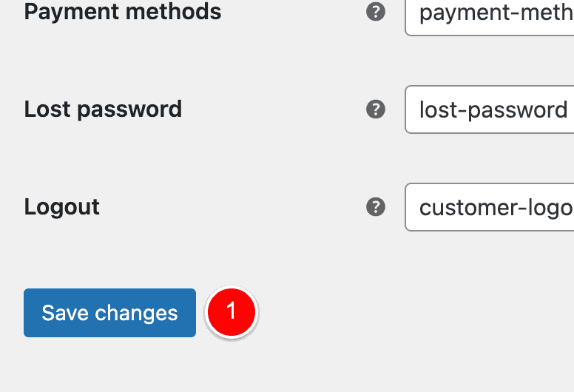Submit the form using the blue Save button
This screenshot has width=574, height=392.
coord(109,313)
